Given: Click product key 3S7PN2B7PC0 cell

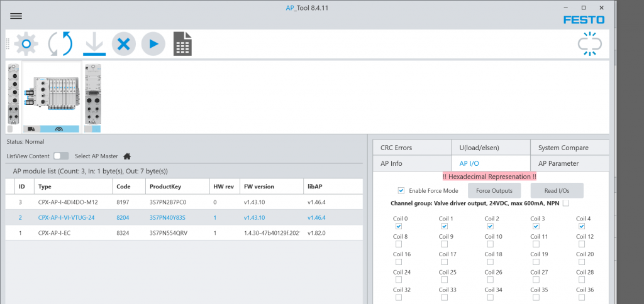Looking at the screenshot, I should pyautogui.click(x=168, y=202).
